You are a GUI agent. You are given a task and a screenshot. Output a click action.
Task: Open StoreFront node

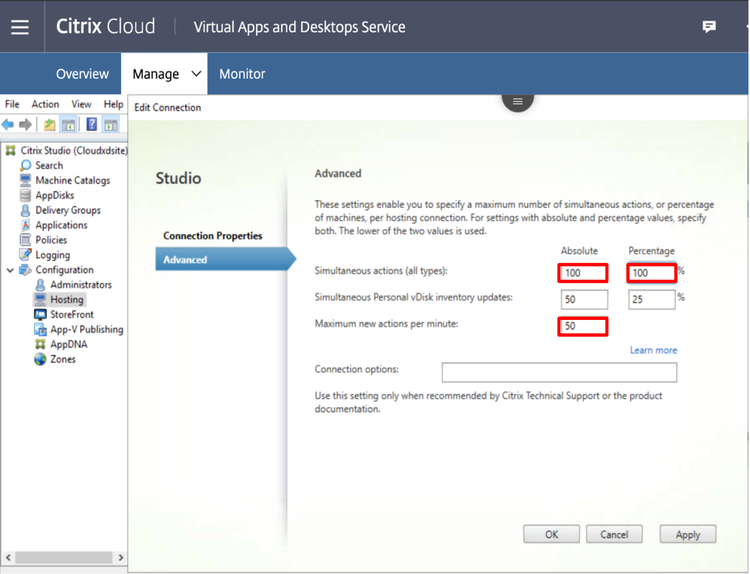[x=72, y=314]
